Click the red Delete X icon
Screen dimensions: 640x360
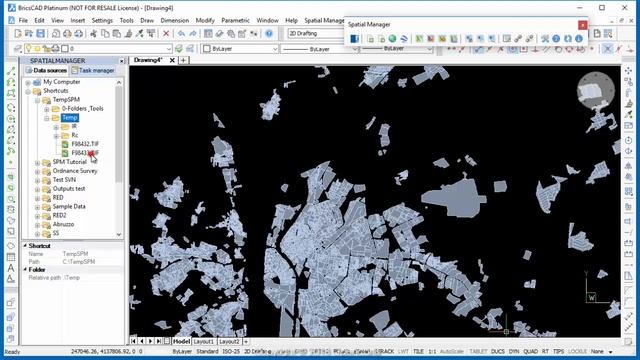(x=166, y=33)
